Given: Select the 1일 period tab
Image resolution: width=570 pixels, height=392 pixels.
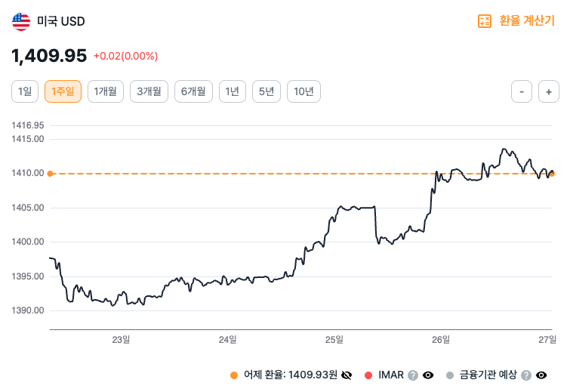Looking at the screenshot, I should [x=25, y=91].
